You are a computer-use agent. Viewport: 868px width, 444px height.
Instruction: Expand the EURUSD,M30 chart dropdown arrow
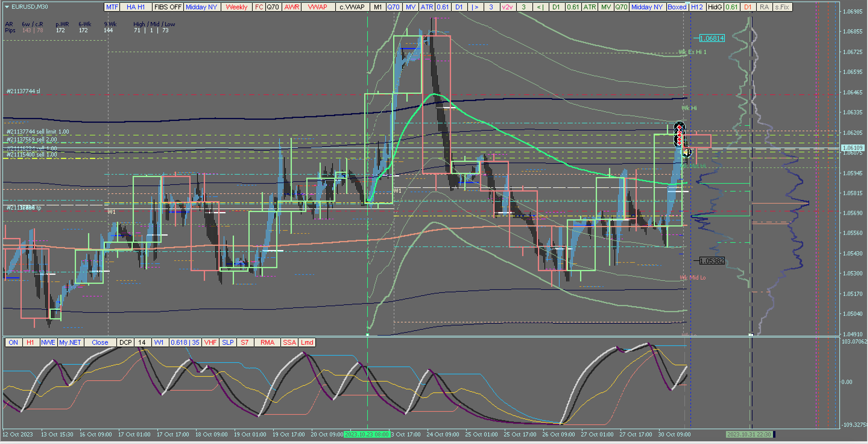pyautogui.click(x=7, y=7)
